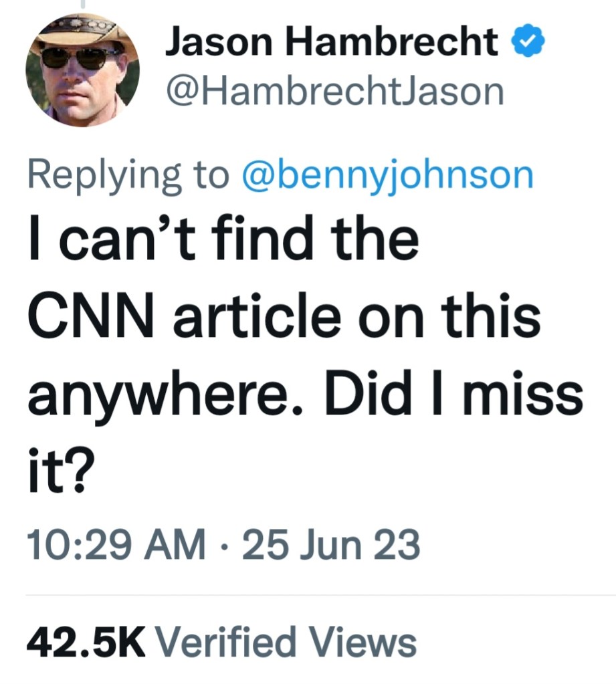Open Jason Hambrecht's profile picture
The width and height of the screenshot is (616, 684).
click(x=82, y=70)
